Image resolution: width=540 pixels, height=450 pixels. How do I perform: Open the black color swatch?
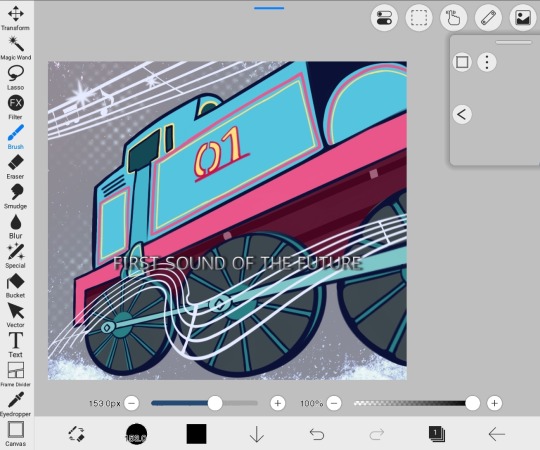tap(196, 434)
